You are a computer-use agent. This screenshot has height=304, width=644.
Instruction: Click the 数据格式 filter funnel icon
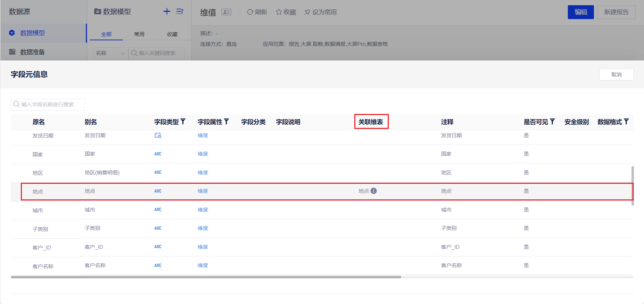tap(626, 122)
